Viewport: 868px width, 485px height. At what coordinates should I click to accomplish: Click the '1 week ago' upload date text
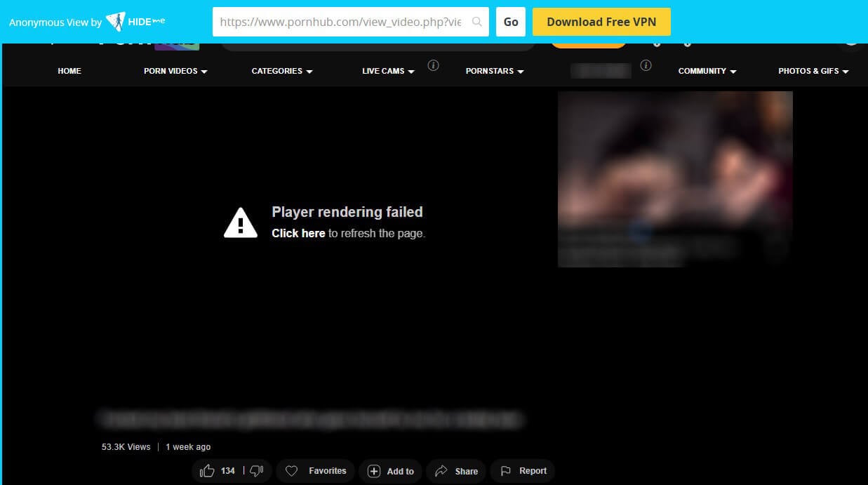188,447
